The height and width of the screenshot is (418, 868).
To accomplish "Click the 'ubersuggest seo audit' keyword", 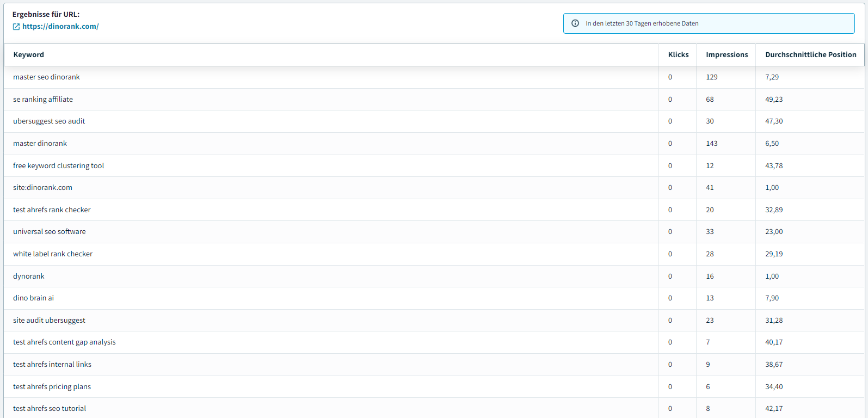I will click(49, 121).
